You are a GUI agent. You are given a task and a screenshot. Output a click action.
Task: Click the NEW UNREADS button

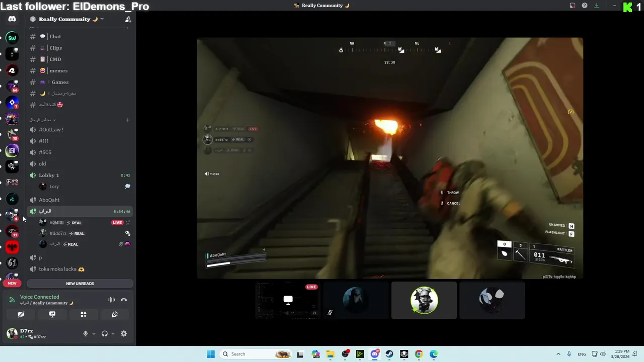(80, 284)
